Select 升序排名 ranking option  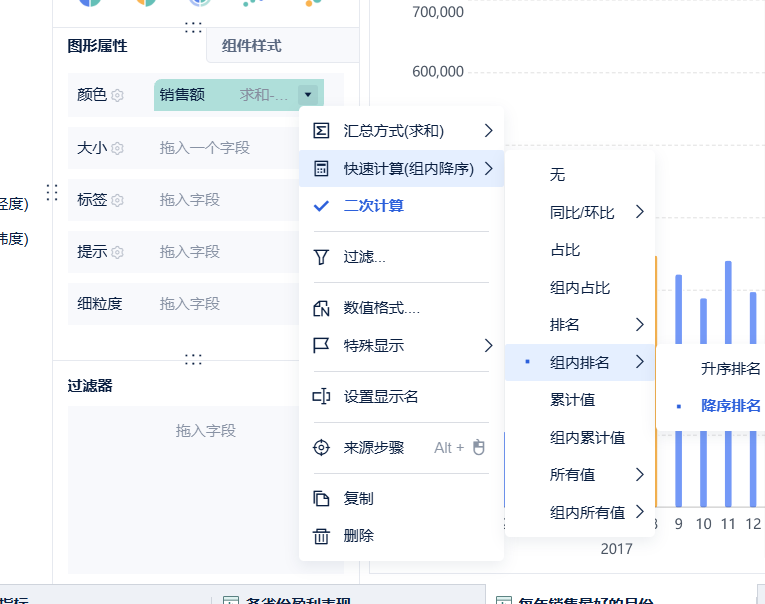coord(730,368)
